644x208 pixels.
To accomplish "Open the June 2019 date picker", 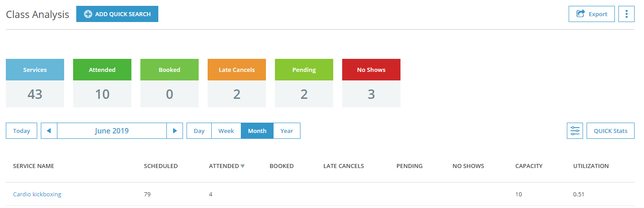I will [112, 131].
